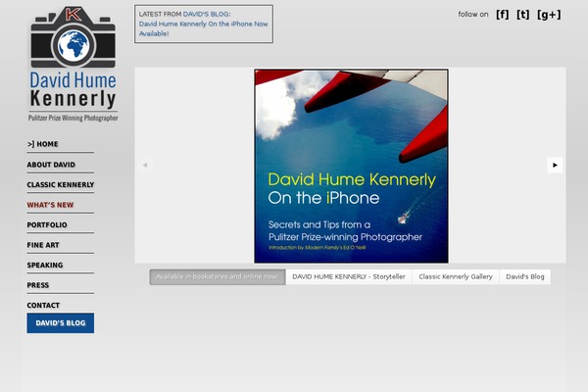Go to the Fine Art section

[x=43, y=245]
